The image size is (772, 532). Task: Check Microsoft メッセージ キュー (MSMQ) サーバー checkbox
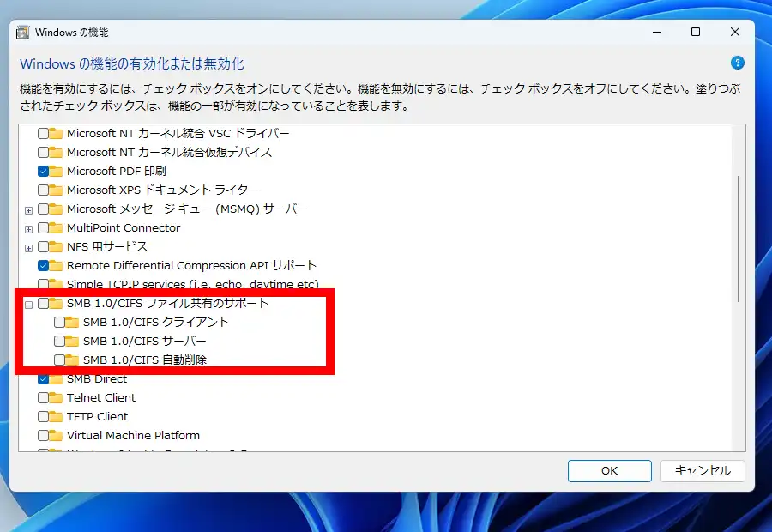(44, 209)
